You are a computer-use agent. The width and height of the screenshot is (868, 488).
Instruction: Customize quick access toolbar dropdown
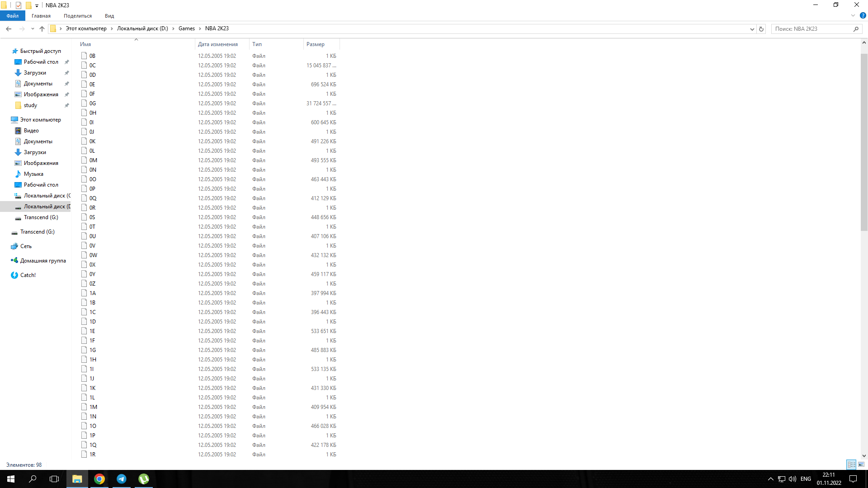tap(37, 6)
